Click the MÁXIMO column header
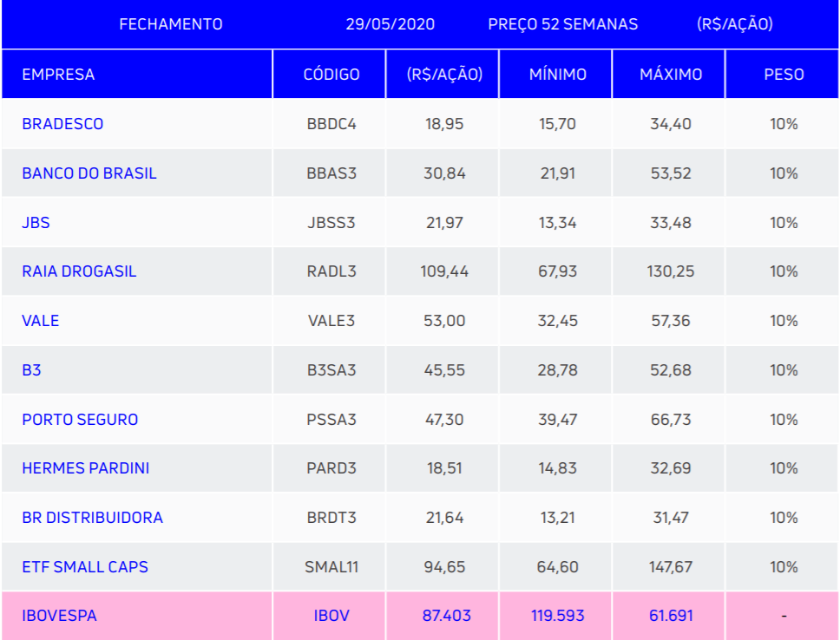The image size is (840, 640). 671,74
